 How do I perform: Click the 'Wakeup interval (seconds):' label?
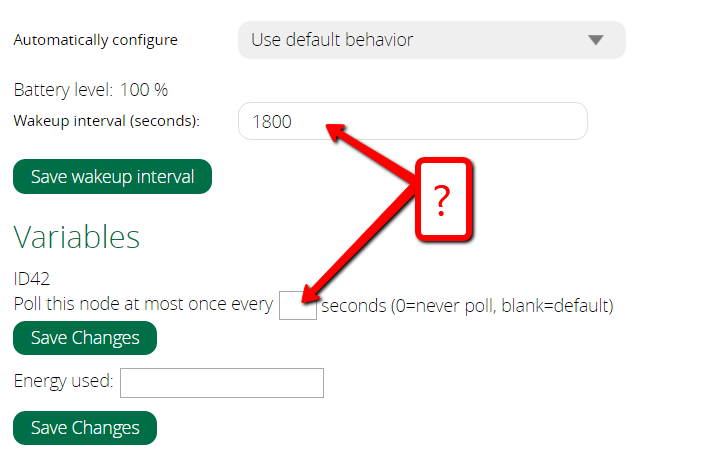pos(107,121)
